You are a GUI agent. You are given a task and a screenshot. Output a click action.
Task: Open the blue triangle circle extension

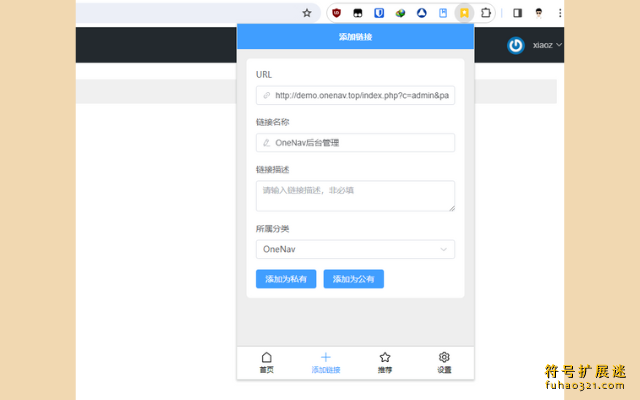[422, 13]
